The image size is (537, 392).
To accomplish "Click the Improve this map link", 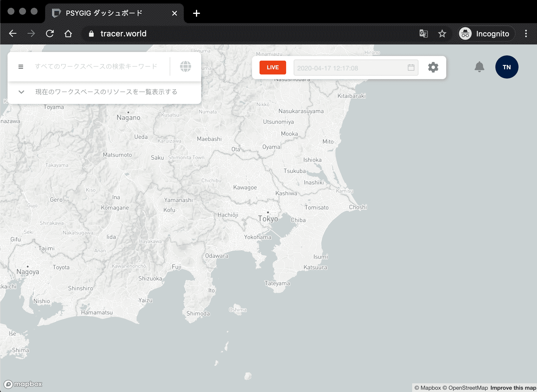I will [513, 388].
